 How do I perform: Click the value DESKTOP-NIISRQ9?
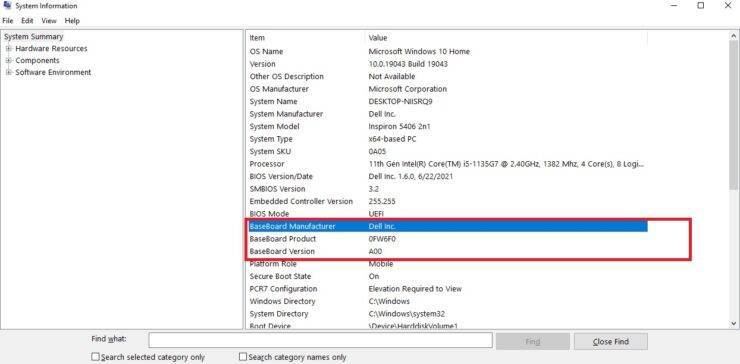(x=400, y=102)
